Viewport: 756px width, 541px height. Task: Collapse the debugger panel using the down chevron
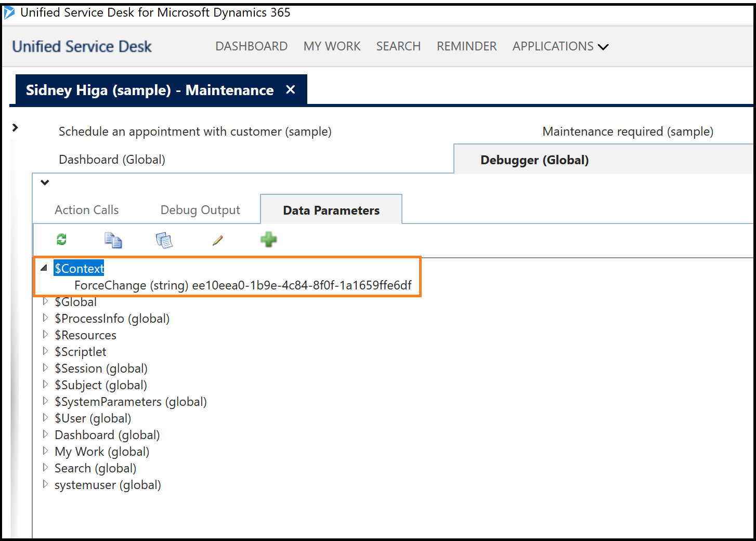tap(45, 182)
